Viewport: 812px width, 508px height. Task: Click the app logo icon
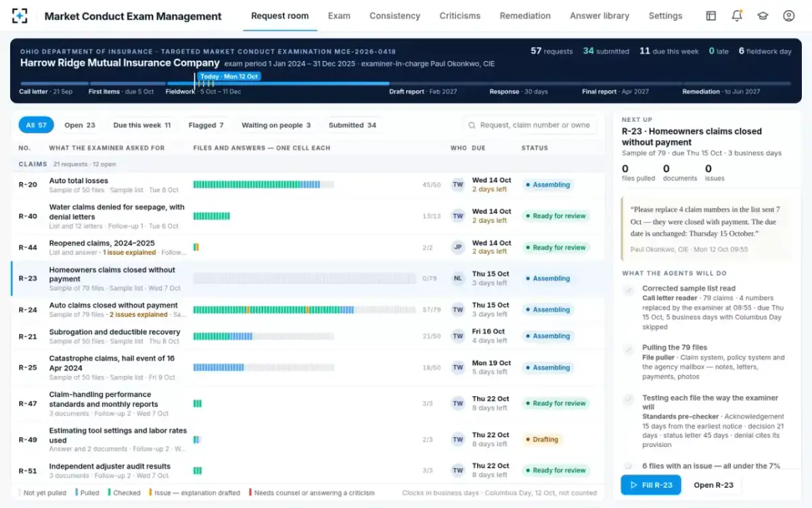[20, 16]
